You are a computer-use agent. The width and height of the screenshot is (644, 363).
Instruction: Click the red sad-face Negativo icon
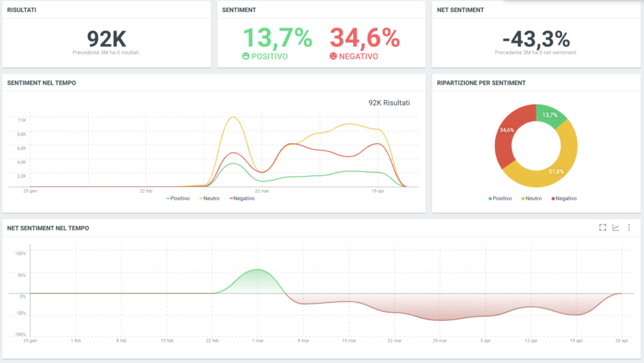[333, 56]
